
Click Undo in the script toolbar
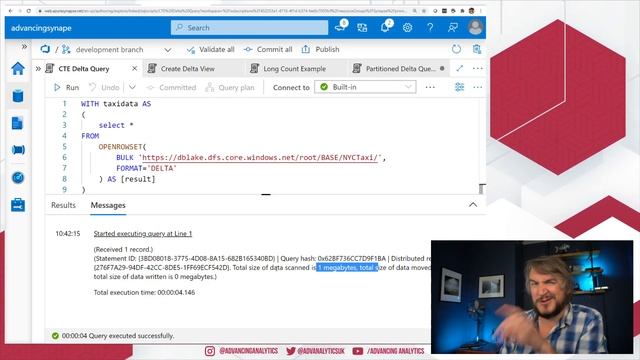point(104,87)
